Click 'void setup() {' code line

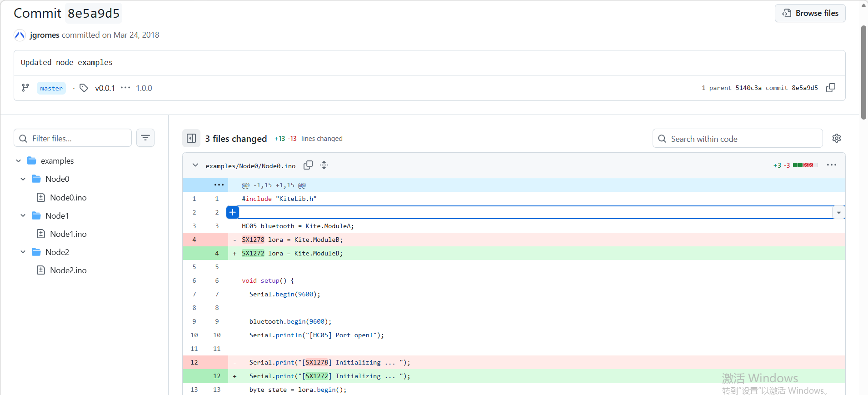(268, 280)
